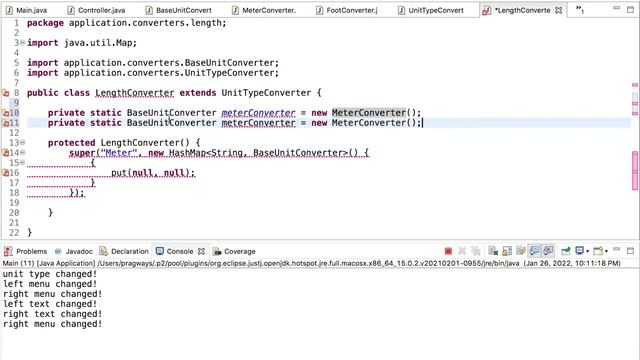Viewport: 640px width, 360px height.
Task: Click the error marker on line 11
Action: click(x=5, y=122)
